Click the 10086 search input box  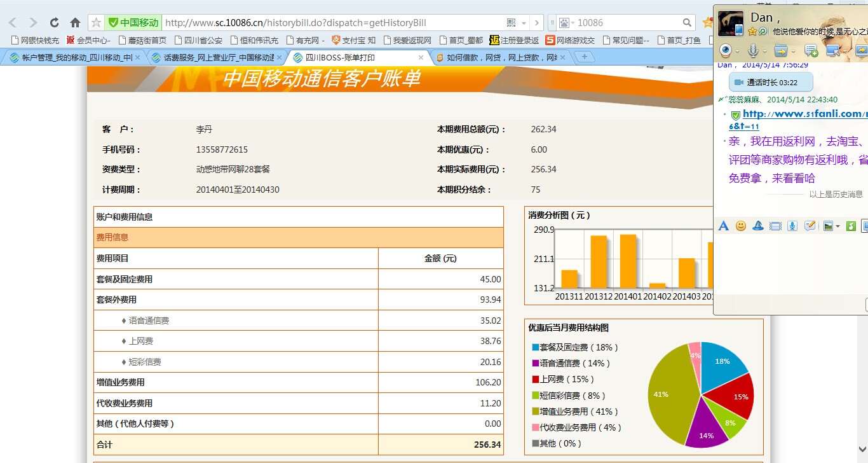coord(628,23)
